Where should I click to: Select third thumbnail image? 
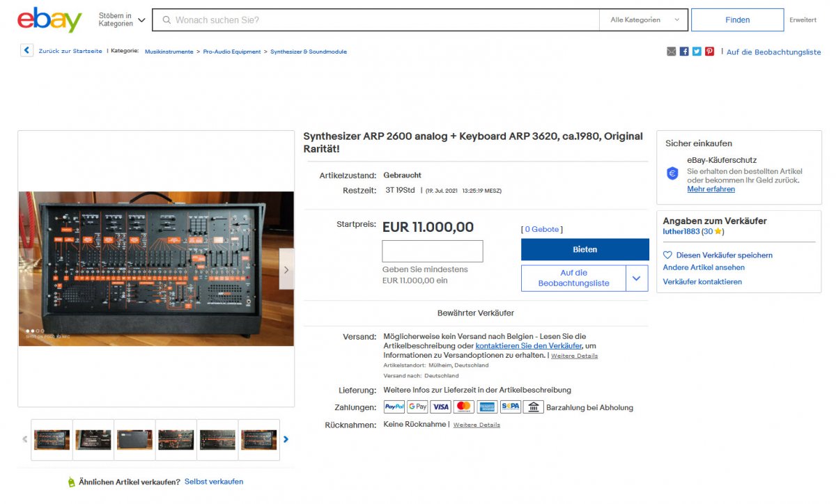[134, 439]
